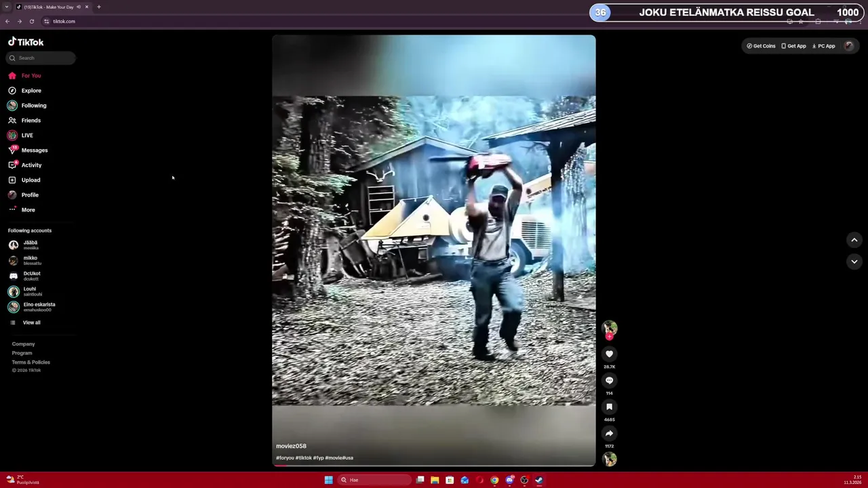Open File Explorer from the taskbar
The image size is (868, 488).
pos(435,480)
